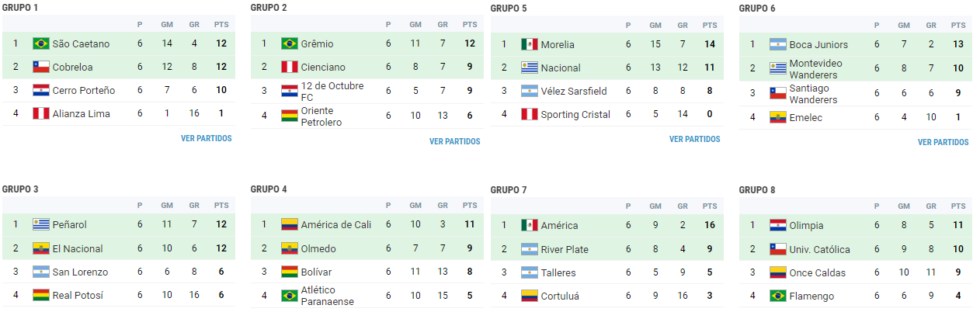The width and height of the screenshot is (980, 312).
Task: Click the Peru flag beside Cienciano
Action: pyautogui.click(x=290, y=68)
